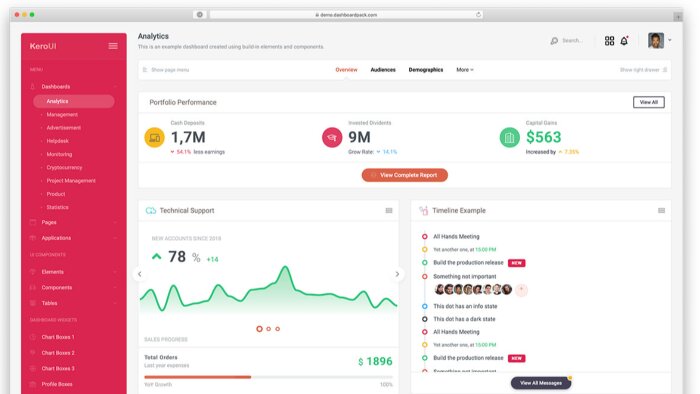Screen dimensions: 700x394
Task: Click the info state timeline dot
Action: point(425,306)
